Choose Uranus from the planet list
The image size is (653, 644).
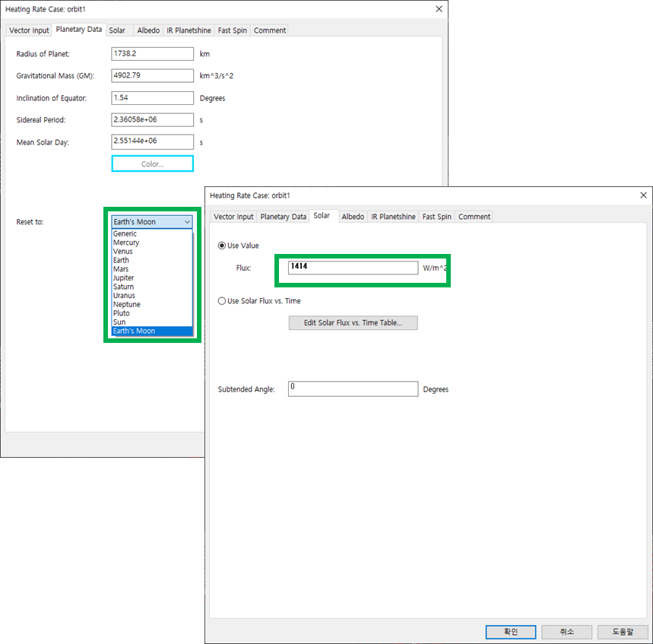point(152,295)
